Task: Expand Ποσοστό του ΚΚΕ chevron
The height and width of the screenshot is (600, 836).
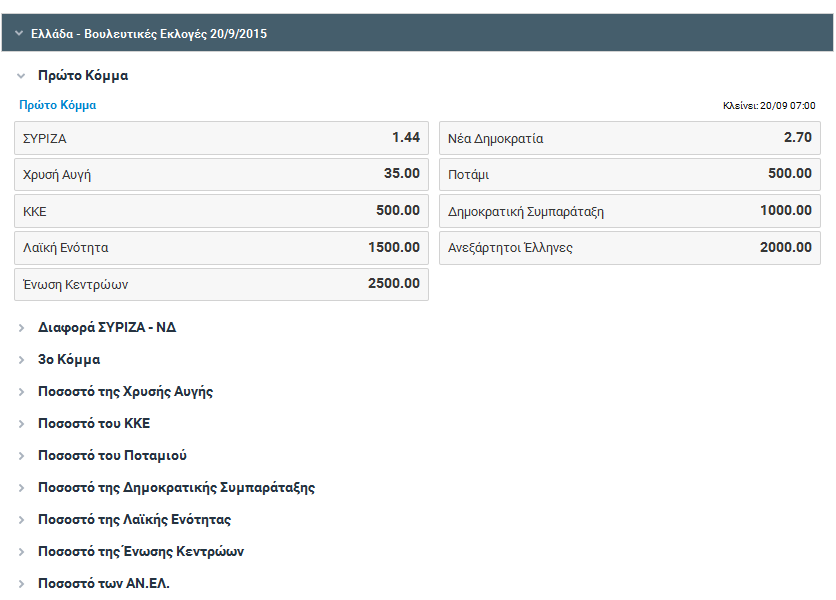Action: point(21,423)
